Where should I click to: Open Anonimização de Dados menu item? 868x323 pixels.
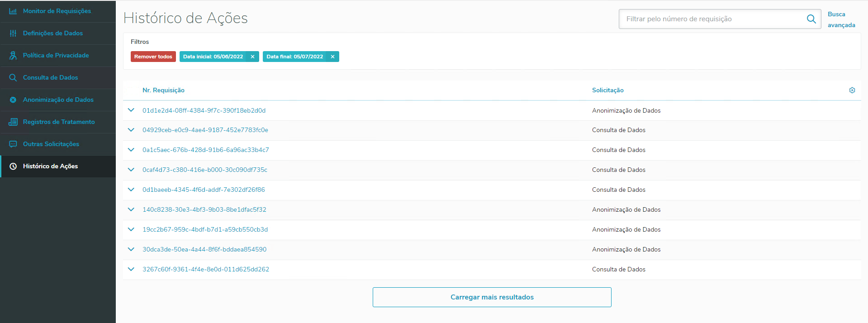coord(58,100)
